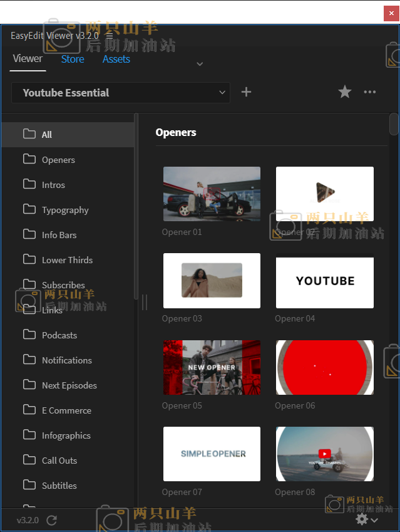Image resolution: width=400 pixels, height=532 pixels.
Task: Click the refresh icon beside v3.2.0
Action: point(52,520)
